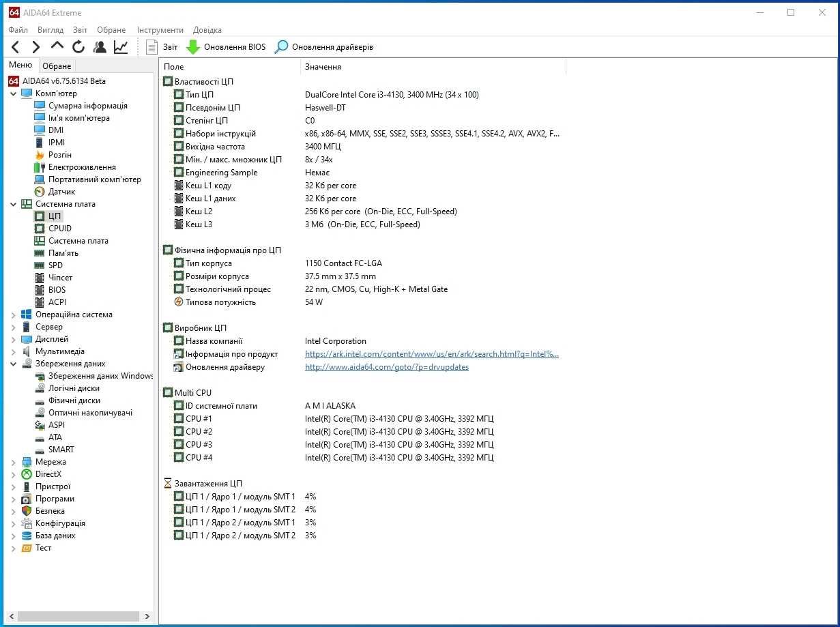Open the Звіт menu in the menu bar
This screenshot has width=840, height=627.
click(x=81, y=30)
